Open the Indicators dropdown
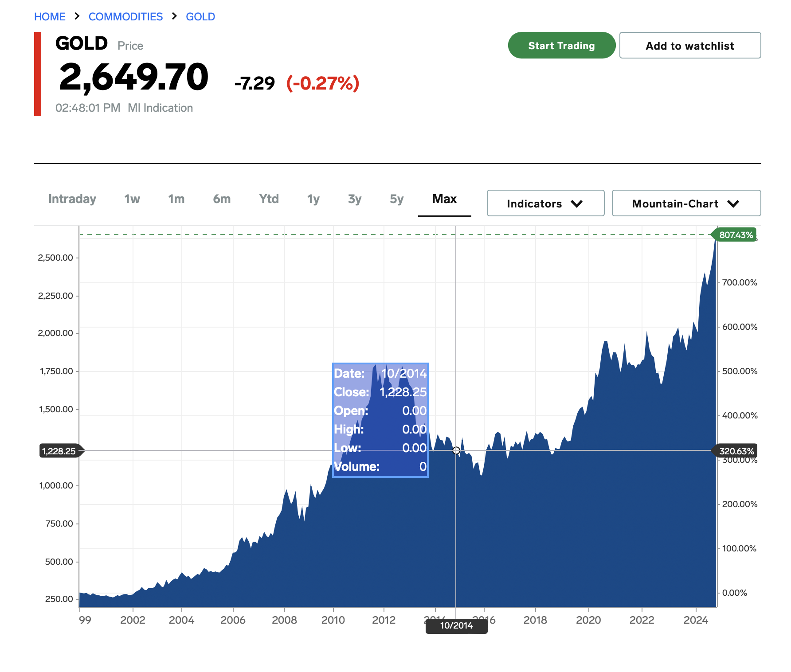 tap(545, 203)
